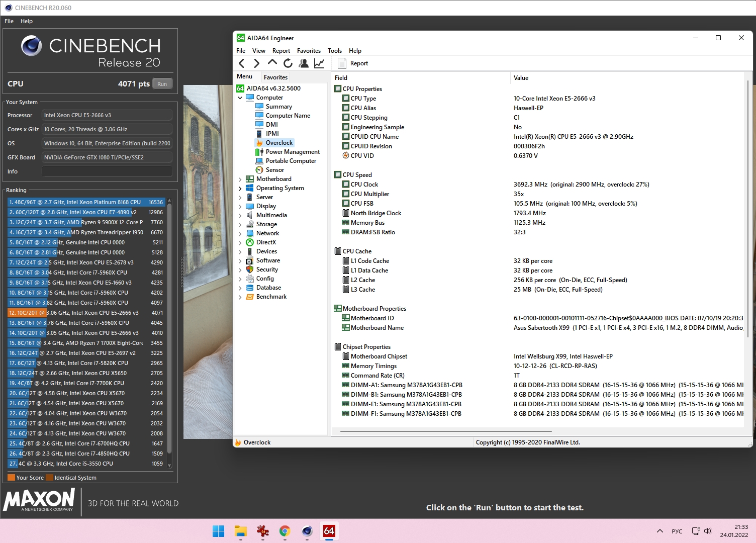756x543 pixels.
Task: Click the AIDA64 parent level up arrow
Action: (x=272, y=63)
